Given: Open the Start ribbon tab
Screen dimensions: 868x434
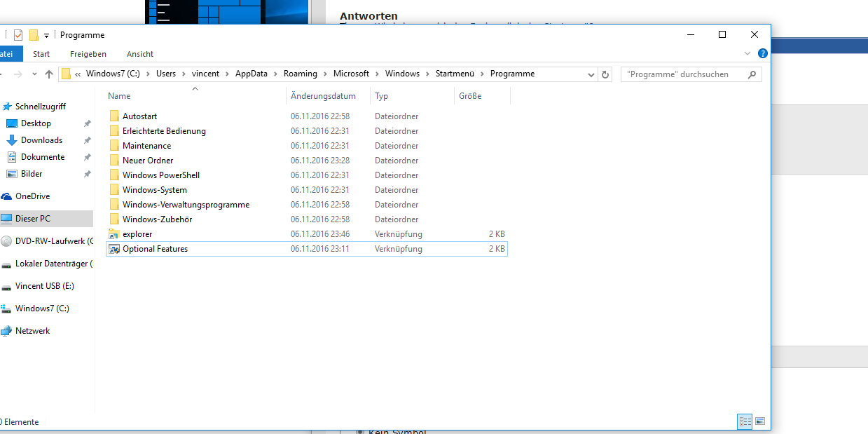Looking at the screenshot, I should (x=41, y=54).
